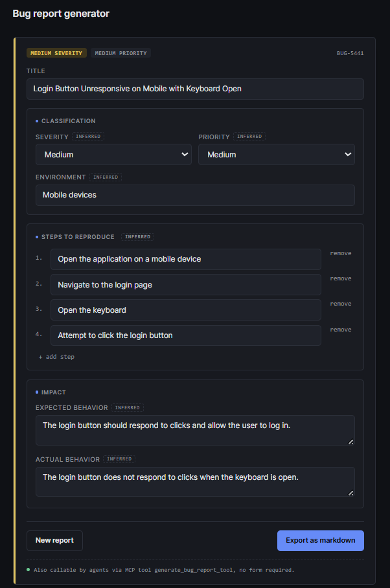The image size is (390, 588).
Task: Open the Severity dropdown
Action: [x=113, y=155]
